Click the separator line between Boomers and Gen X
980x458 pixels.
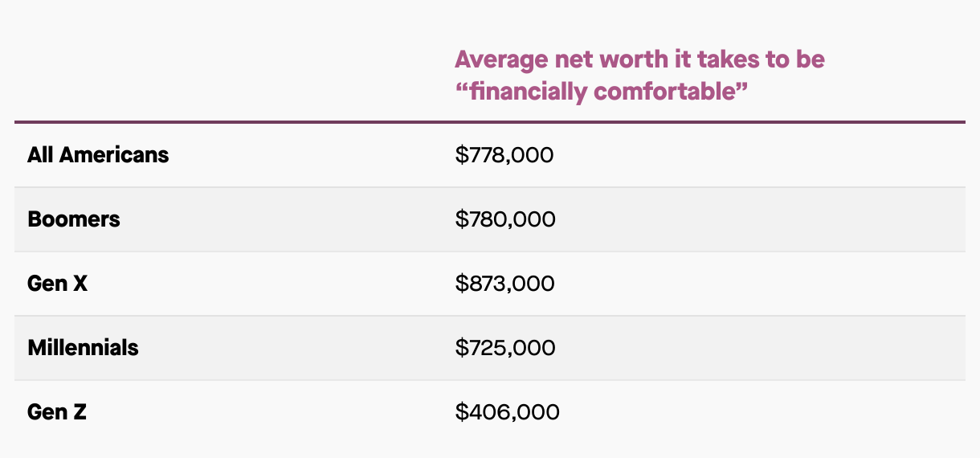490,251
